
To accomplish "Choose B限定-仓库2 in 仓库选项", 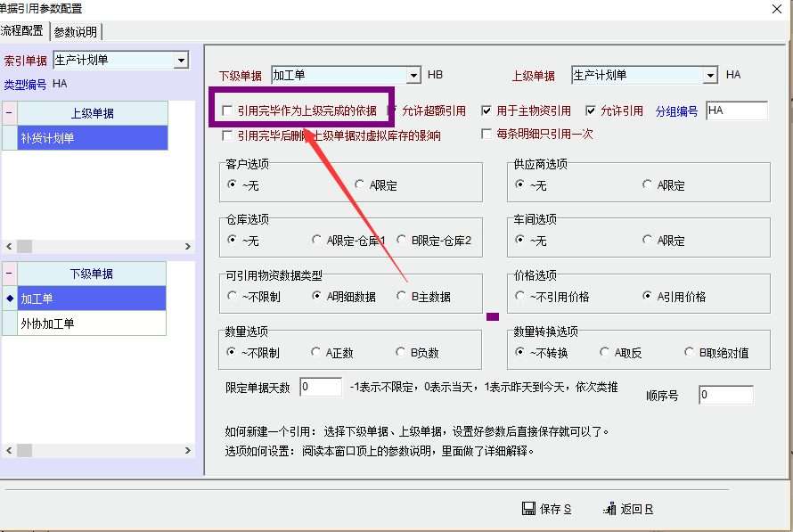I will click(403, 241).
